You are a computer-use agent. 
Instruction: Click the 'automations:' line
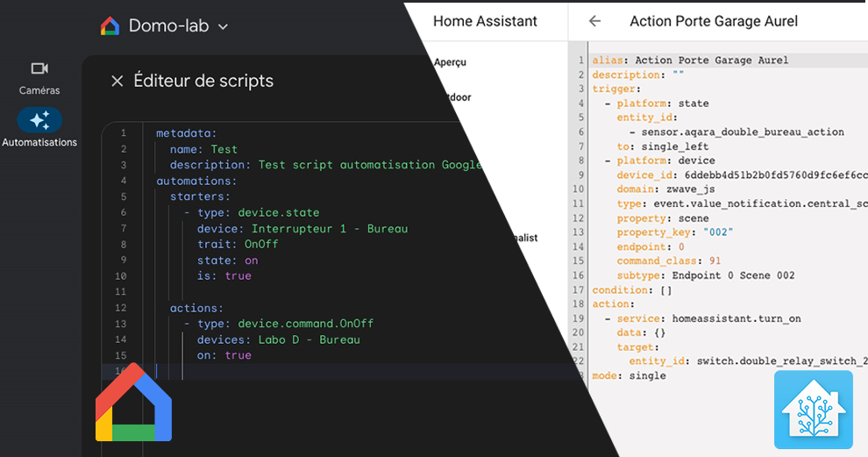(196, 181)
